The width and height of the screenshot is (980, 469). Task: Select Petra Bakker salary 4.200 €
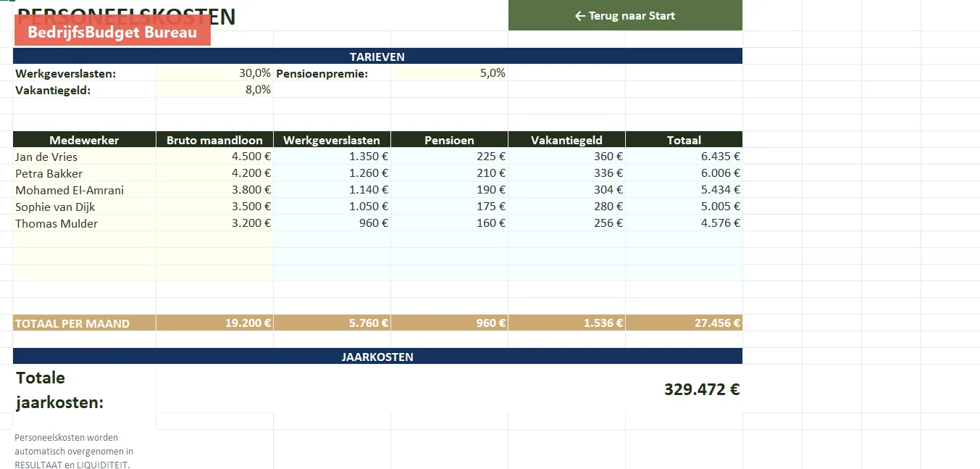pos(215,173)
